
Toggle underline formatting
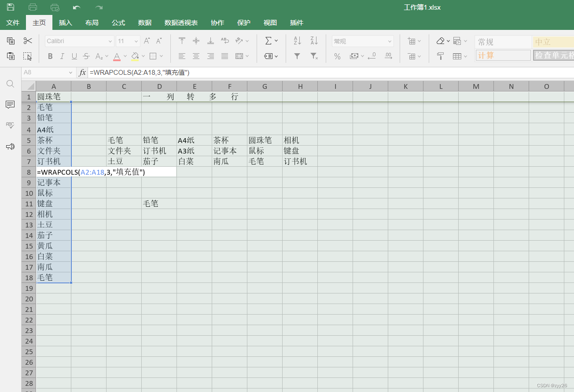74,56
